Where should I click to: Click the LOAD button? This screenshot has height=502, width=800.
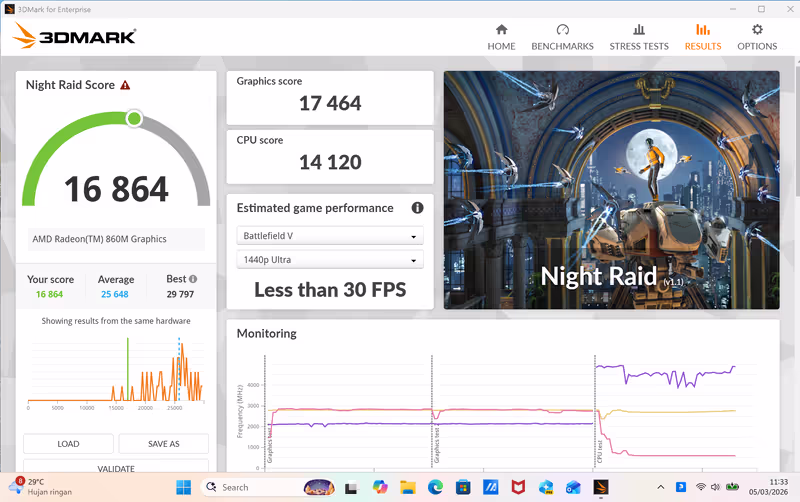68,444
